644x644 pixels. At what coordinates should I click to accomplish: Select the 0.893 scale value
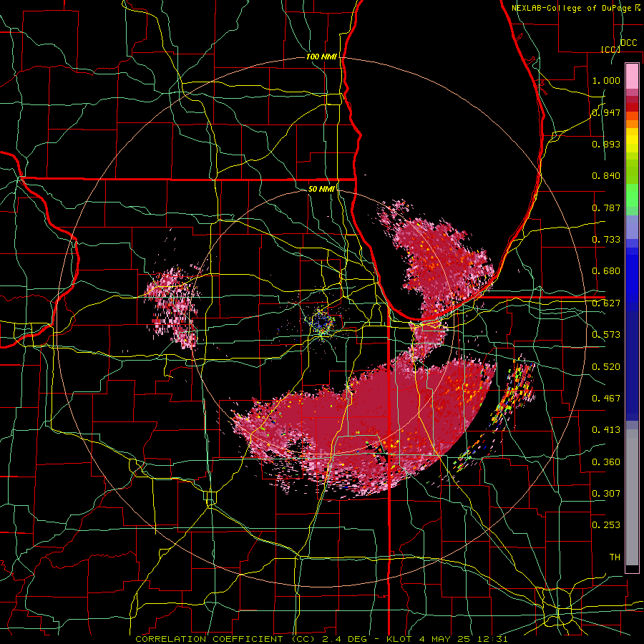(606, 144)
